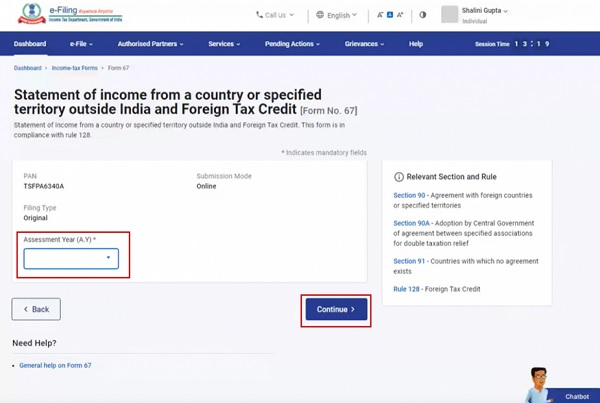Expand the Services menu
The height and width of the screenshot is (403, 600).
[x=224, y=44]
